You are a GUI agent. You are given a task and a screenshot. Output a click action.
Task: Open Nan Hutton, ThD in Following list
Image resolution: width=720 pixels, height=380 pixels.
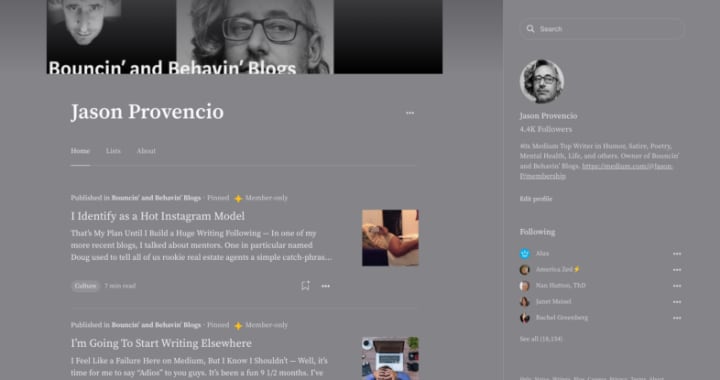tap(561, 285)
